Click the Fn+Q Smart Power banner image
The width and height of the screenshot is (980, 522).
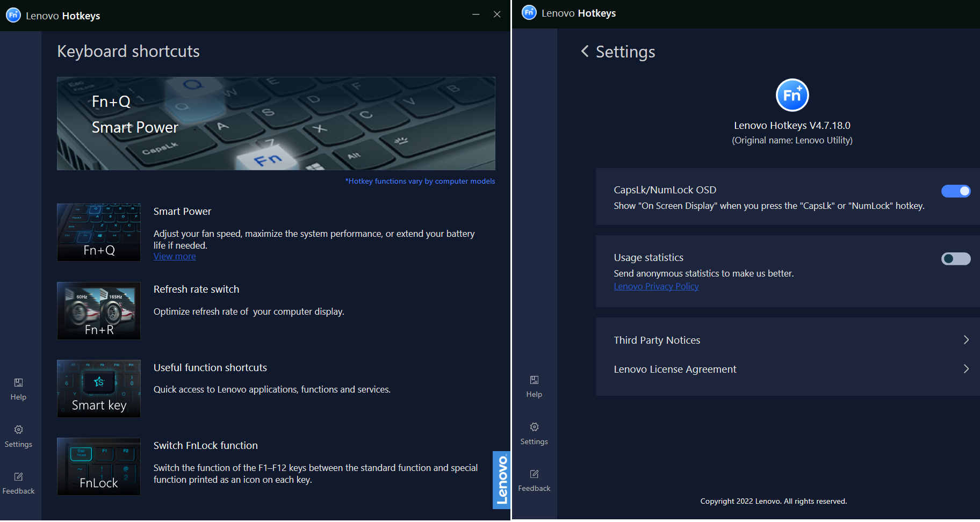coord(276,124)
